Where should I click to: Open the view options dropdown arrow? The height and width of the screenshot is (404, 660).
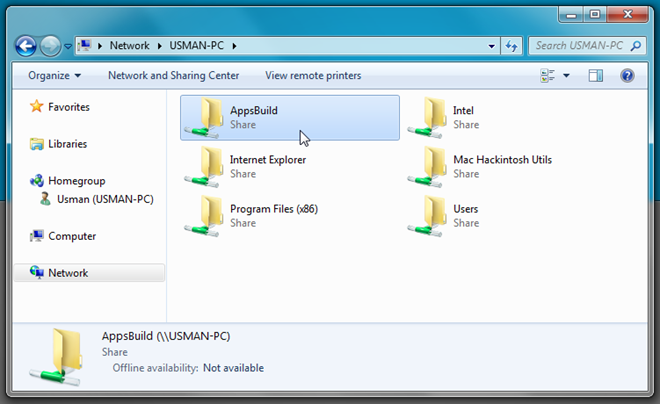(566, 76)
